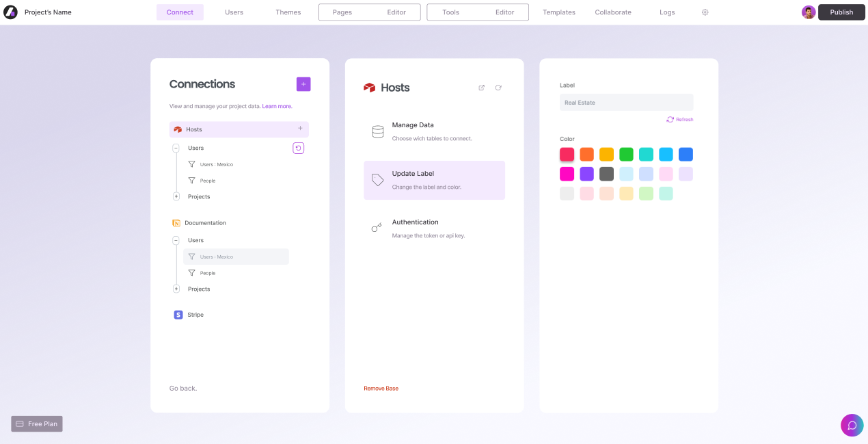
Task: Follow the Learn more link
Action: point(277,106)
